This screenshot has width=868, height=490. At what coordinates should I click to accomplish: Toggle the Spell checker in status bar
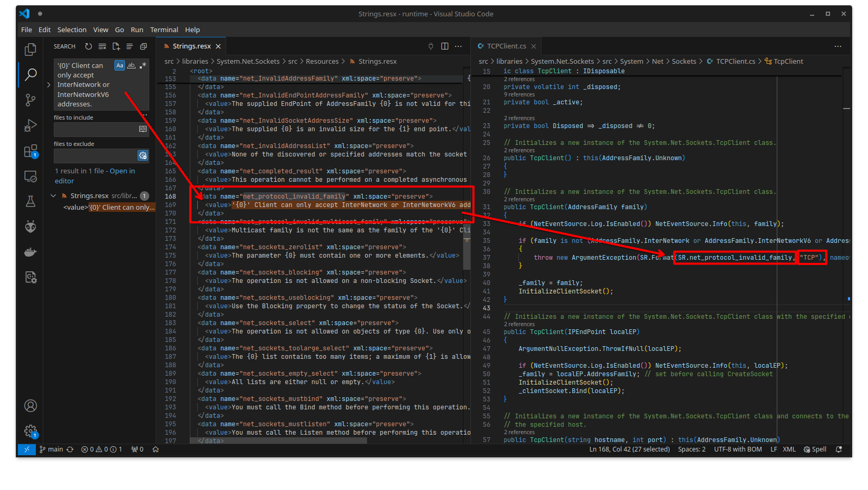(815, 449)
